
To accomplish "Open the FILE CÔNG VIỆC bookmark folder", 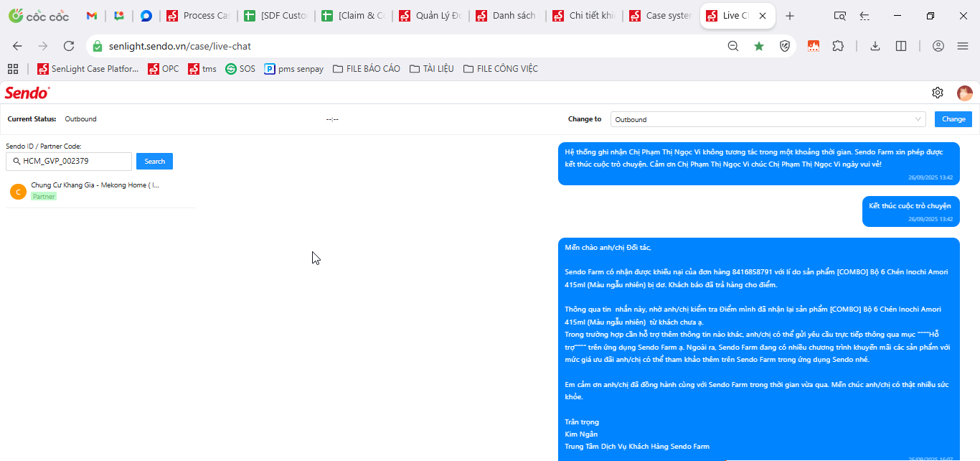I will (501, 69).
